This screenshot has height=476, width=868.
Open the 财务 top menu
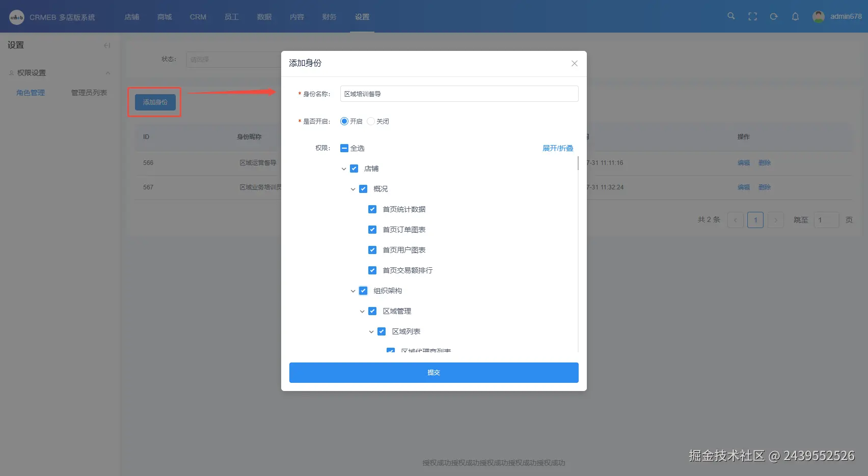[330, 17]
